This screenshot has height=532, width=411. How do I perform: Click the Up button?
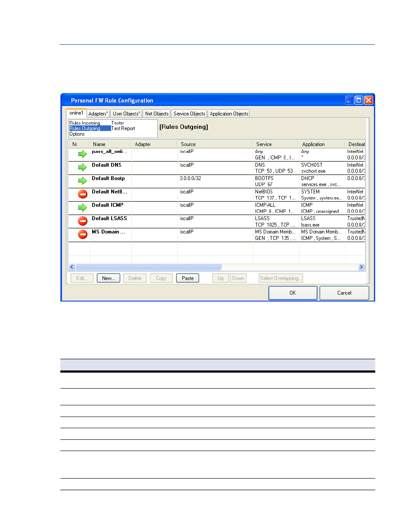tap(221, 278)
